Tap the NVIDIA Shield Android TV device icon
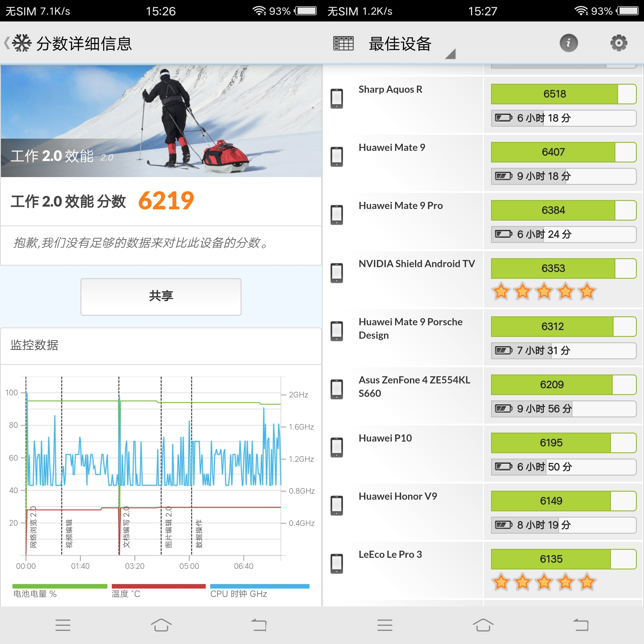The height and width of the screenshot is (644, 644). coord(337,273)
